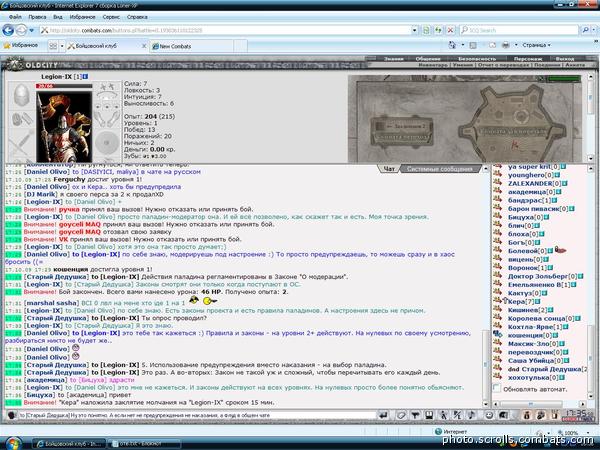Click the Legion-IX knight avatar image
The width and height of the screenshot is (600, 450).
(64, 126)
